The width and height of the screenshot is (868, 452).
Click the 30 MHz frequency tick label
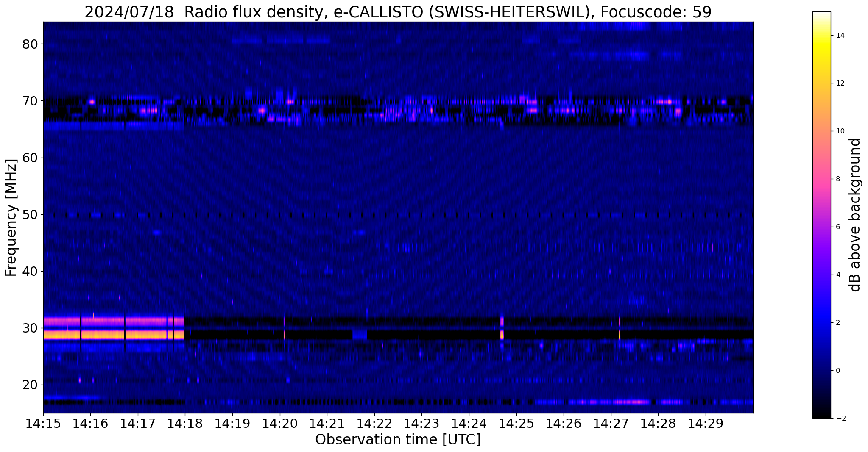(x=31, y=328)
